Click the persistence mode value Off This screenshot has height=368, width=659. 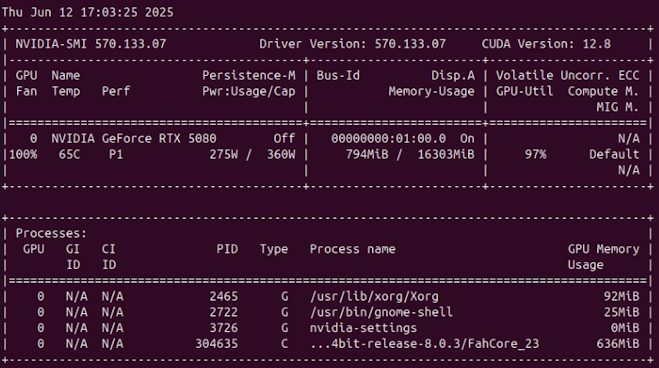[284, 139]
